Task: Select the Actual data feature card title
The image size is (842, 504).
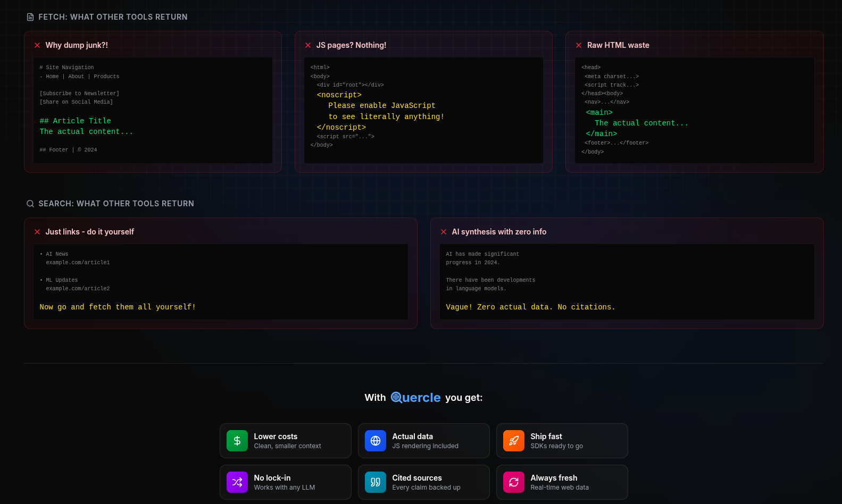Action: point(413,436)
